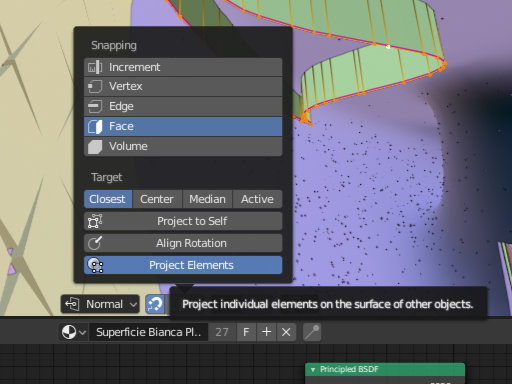Open the Normal transform orientation dropdown
Screen dimensions: 512x384
100,304
